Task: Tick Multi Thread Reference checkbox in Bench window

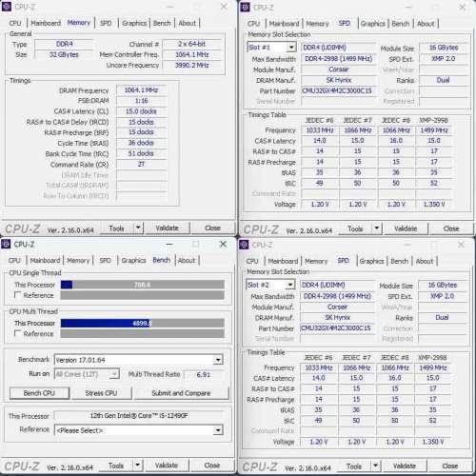Action: point(18,333)
